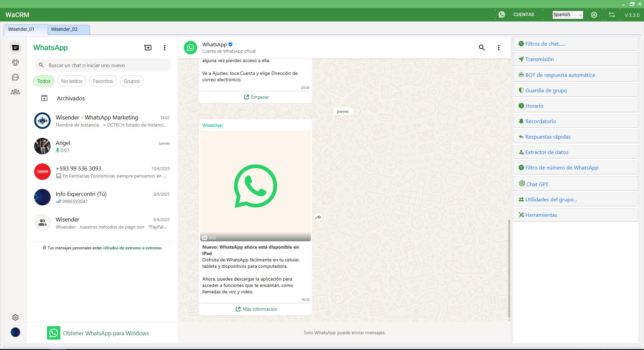Expand the Respuestas rápidas panel
This screenshot has height=350, width=644.
tap(576, 137)
